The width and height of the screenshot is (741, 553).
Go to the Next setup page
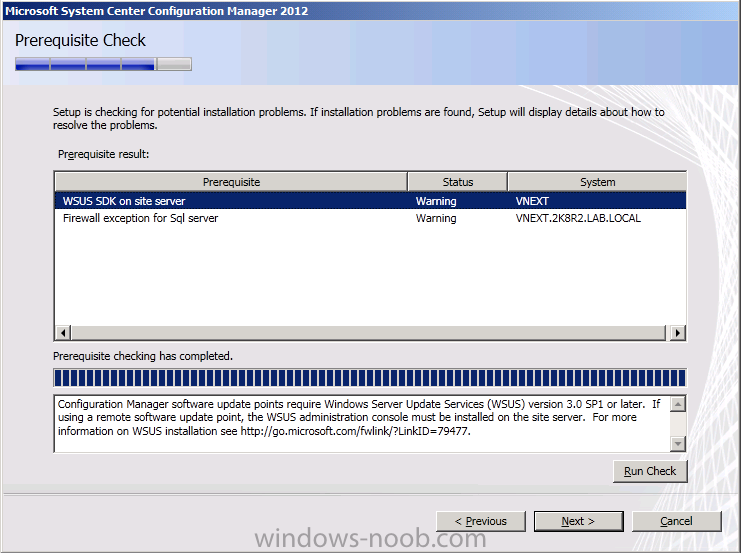[x=578, y=521]
